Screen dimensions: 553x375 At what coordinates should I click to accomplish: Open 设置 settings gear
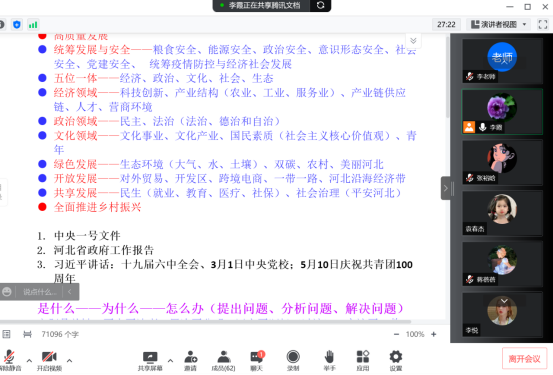396,361
